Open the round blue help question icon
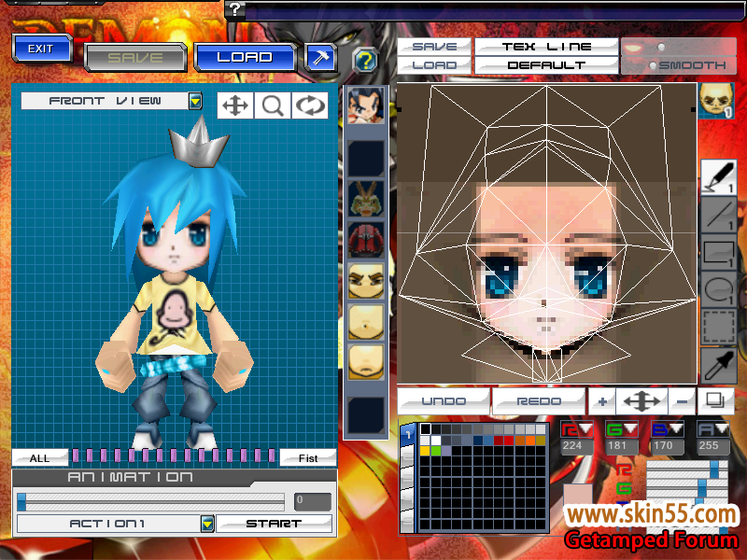This screenshot has height=560, width=747. [x=366, y=61]
